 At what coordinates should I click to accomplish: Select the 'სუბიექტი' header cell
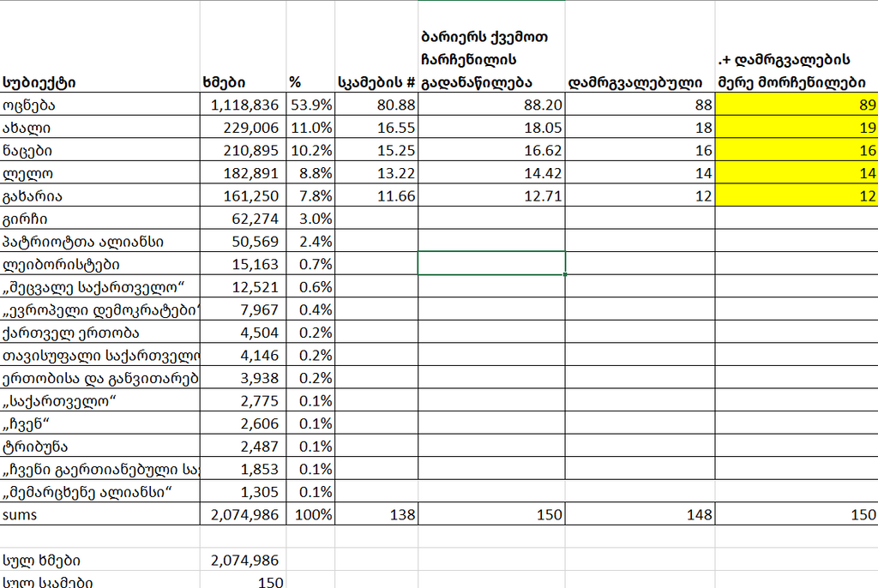[99, 47]
